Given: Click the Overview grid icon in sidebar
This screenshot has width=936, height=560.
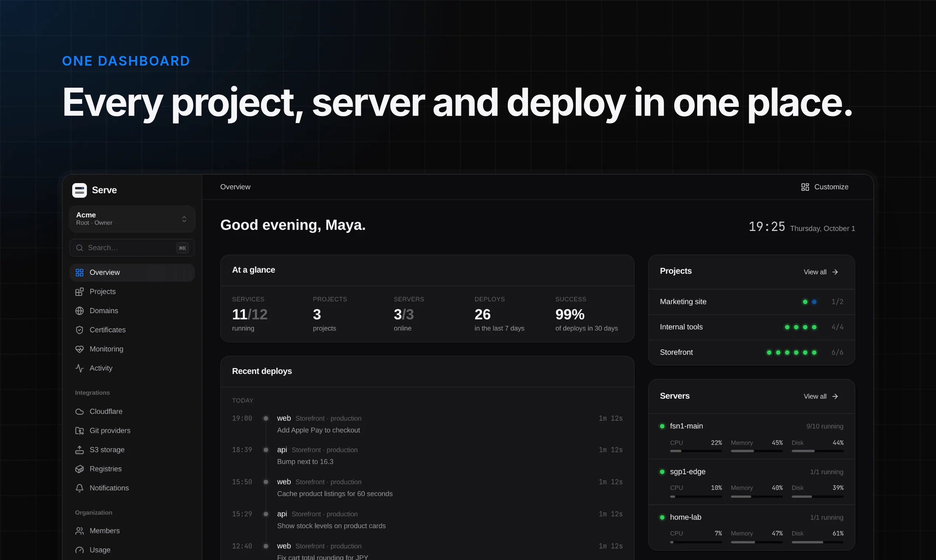Looking at the screenshot, I should pyautogui.click(x=79, y=273).
